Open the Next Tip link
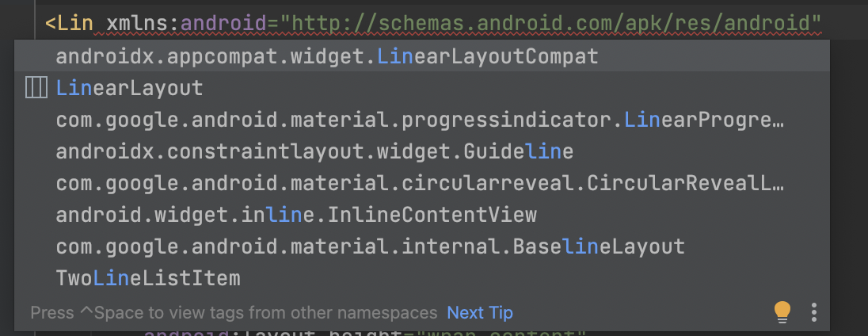Viewport: 868px width, 336px height. [x=480, y=313]
